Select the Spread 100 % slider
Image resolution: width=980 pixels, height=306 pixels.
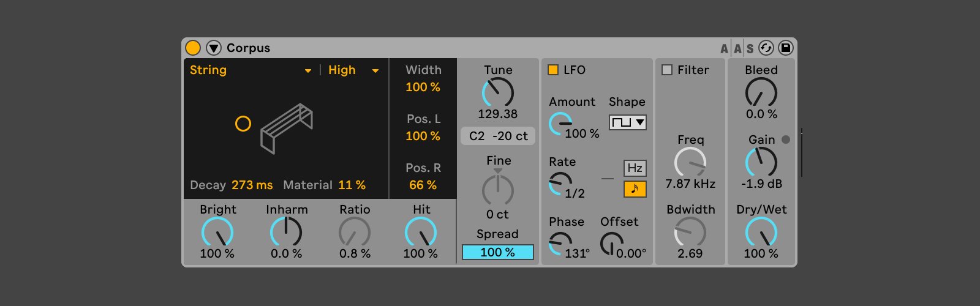pyautogui.click(x=498, y=252)
